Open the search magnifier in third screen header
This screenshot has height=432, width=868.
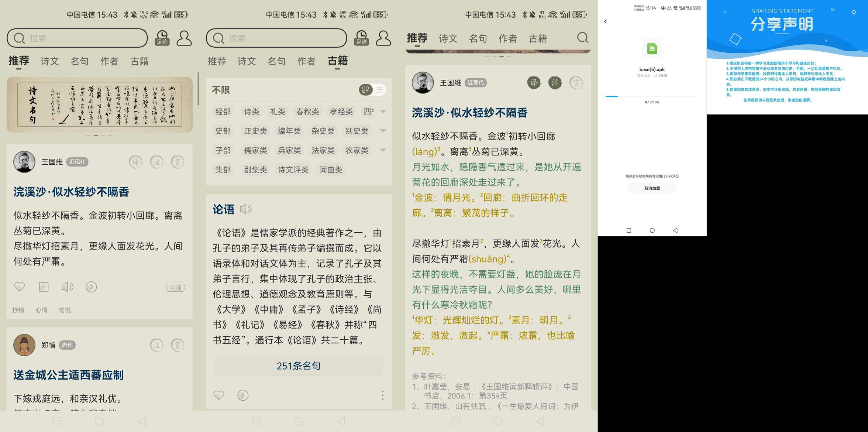click(x=582, y=38)
